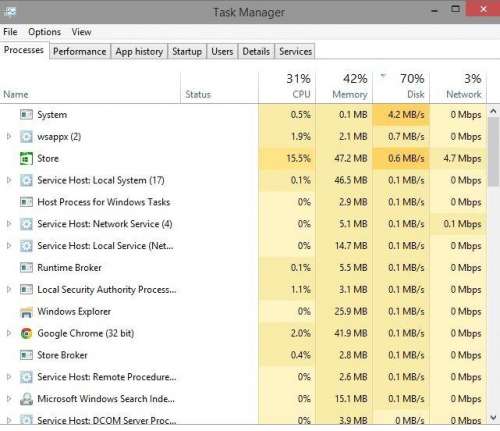Expand Local Security Authority Process row
The height and width of the screenshot is (431, 500).
click(x=9, y=289)
